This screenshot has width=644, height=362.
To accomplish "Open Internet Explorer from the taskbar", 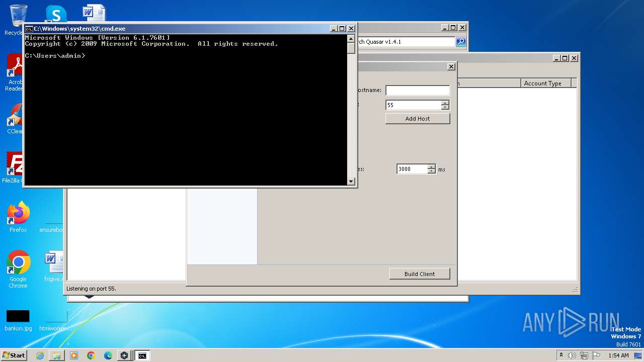I will [x=40, y=355].
